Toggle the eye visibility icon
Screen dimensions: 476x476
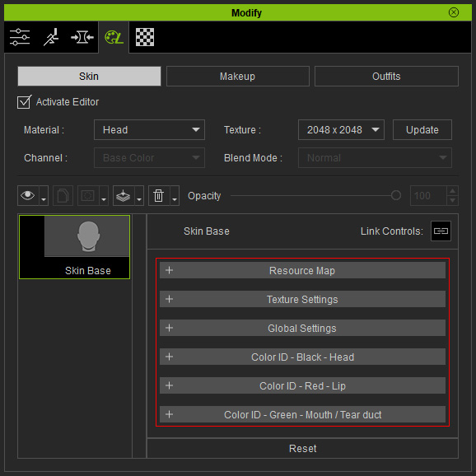(28, 196)
